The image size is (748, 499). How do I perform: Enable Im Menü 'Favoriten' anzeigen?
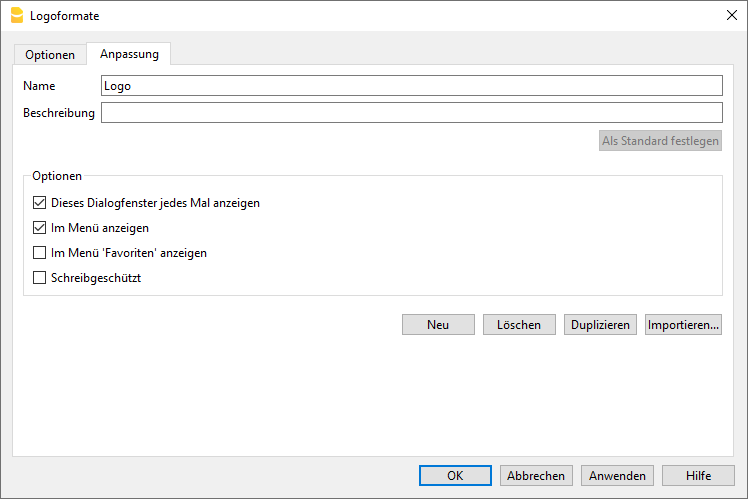pyautogui.click(x=40, y=253)
